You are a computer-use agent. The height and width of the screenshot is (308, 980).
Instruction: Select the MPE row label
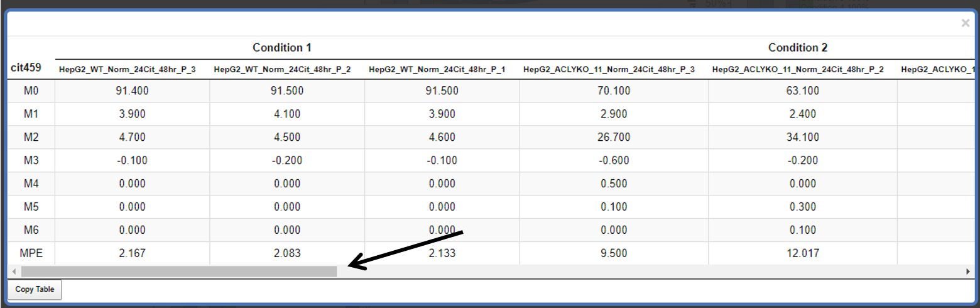pyautogui.click(x=31, y=253)
